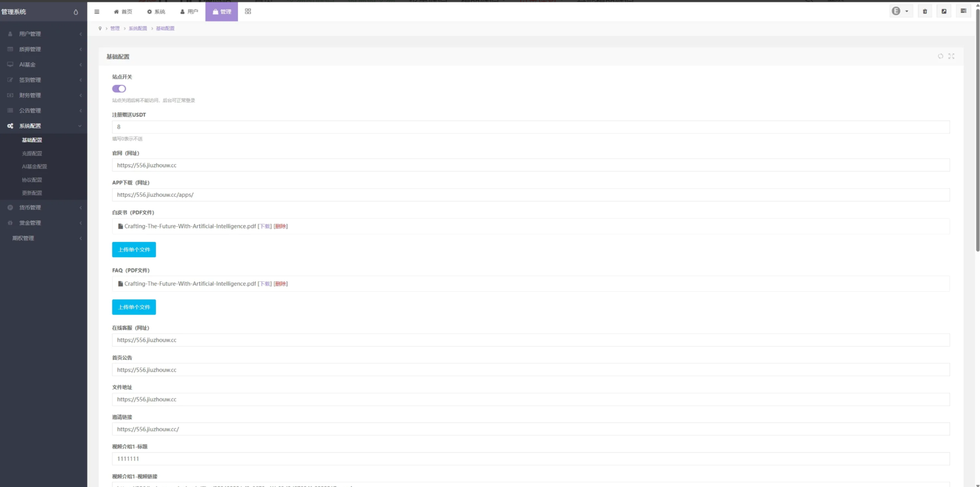
Task: Click 上传单个文件 button under 白皮书
Action: click(x=134, y=250)
